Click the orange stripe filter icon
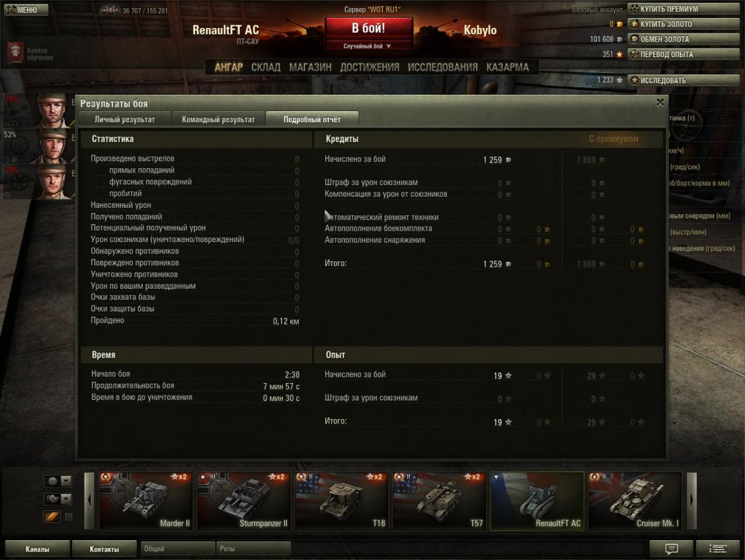This screenshot has width=745, height=560. 51,517
